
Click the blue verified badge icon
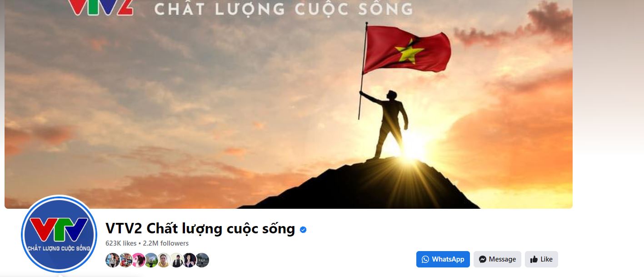(x=303, y=230)
